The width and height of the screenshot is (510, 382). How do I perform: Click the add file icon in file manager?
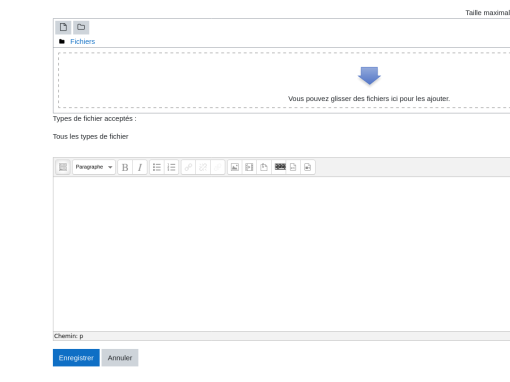tap(63, 27)
